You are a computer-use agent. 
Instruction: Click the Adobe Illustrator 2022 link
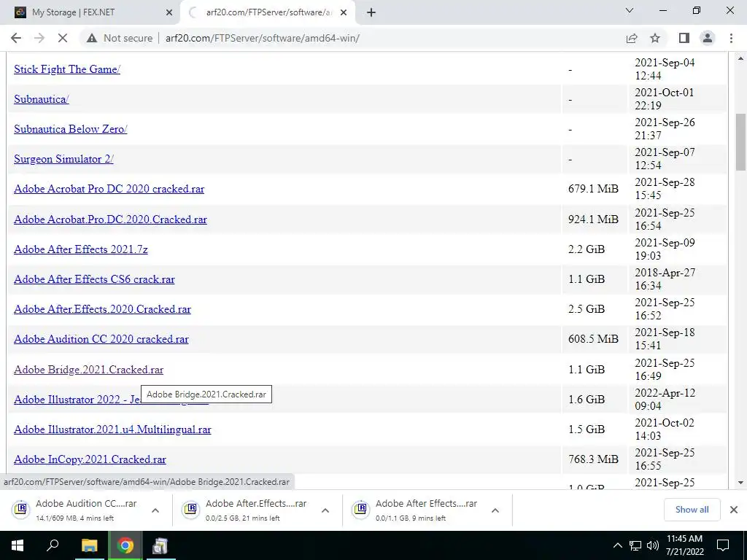point(77,400)
